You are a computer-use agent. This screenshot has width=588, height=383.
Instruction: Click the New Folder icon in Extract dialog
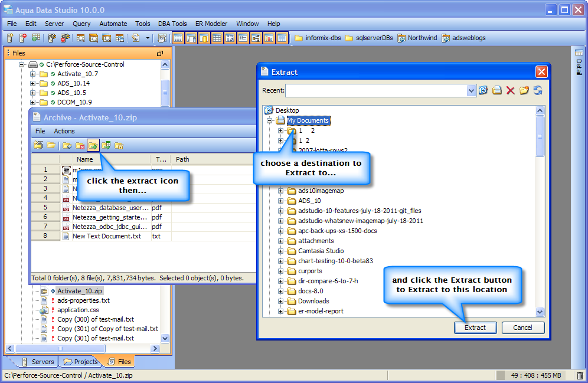[x=524, y=90]
